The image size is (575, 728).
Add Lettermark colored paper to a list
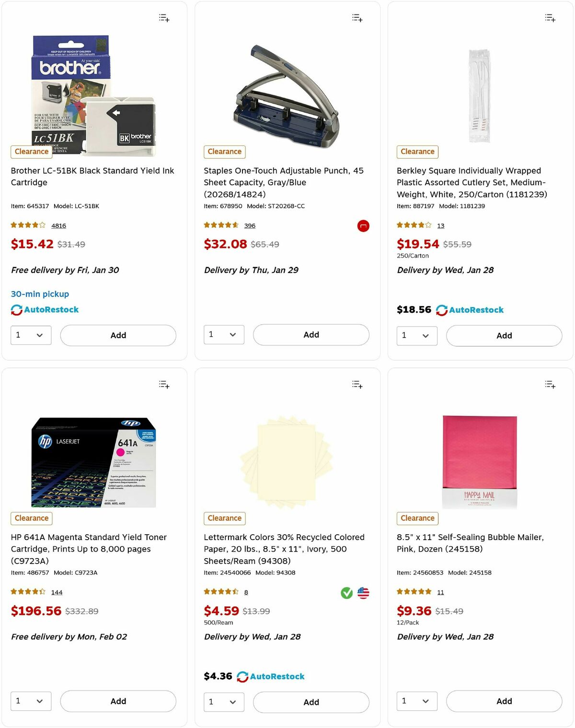pyautogui.click(x=356, y=384)
